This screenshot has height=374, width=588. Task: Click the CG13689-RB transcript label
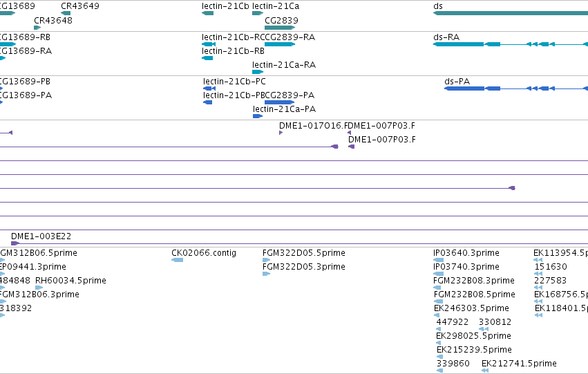click(25, 37)
